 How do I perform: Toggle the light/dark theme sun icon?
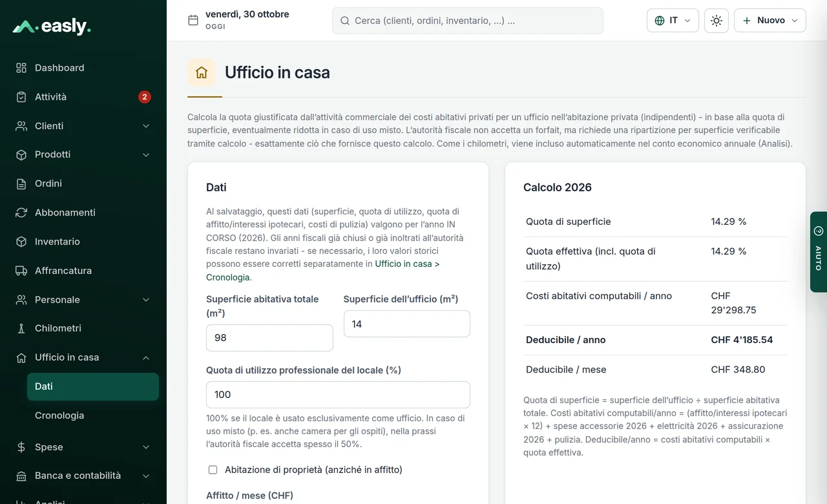pyautogui.click(x=717, y=21)
